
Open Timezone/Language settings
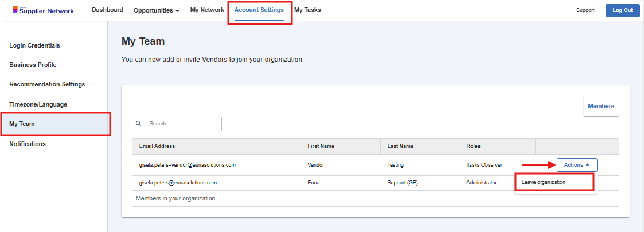click(x=38, y=105)
